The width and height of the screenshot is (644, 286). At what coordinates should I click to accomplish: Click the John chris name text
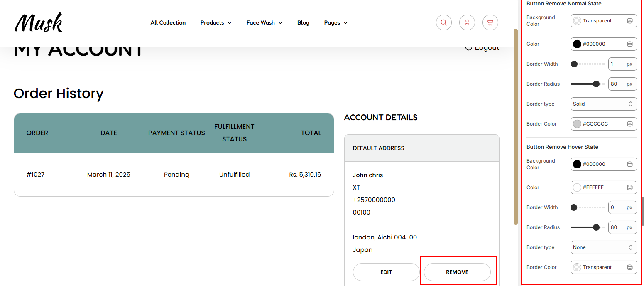pos(368,175)
